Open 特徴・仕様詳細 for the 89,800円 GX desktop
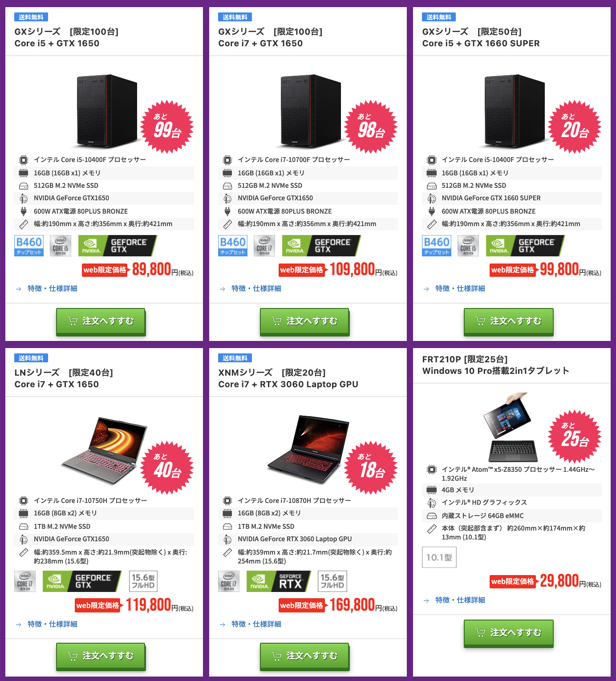The height and width of the screenshot is (681, 616). click(x=52, y=288)
